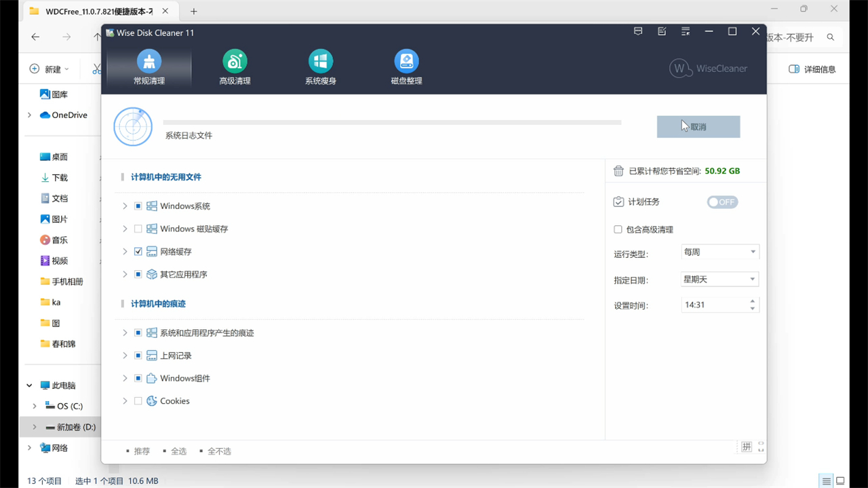868x488 pixels.
Task: Click Explorer back navigation arrow
Action: (35, 37)
